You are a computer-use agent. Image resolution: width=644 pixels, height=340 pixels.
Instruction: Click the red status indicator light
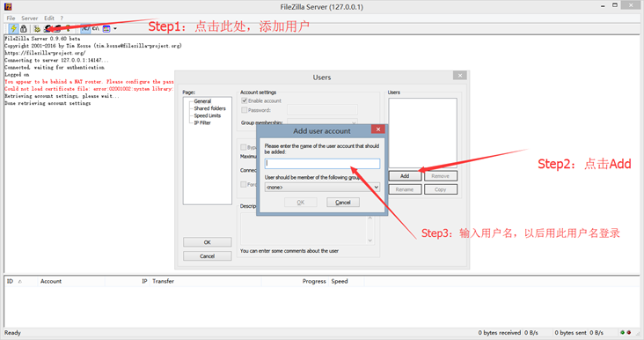(x=629, y=332)
